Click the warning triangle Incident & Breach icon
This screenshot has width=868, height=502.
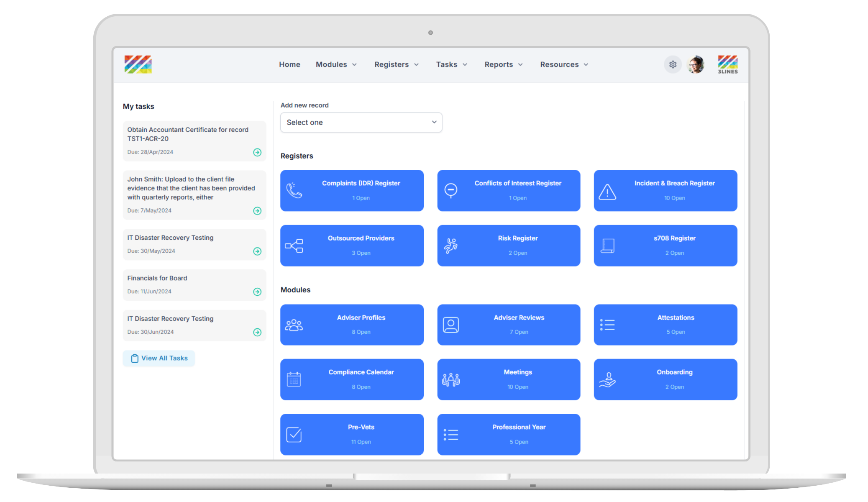[x=607, y=192]
